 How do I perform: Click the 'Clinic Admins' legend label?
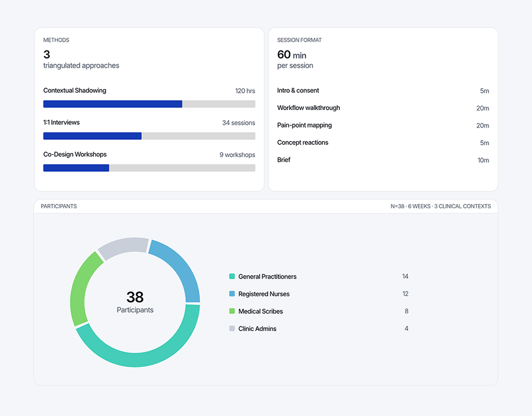[257, 328]
